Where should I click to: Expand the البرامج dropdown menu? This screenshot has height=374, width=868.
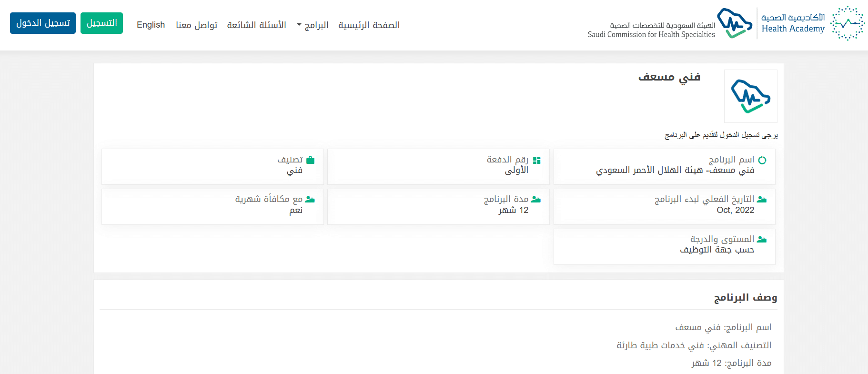tap(313, 25)
